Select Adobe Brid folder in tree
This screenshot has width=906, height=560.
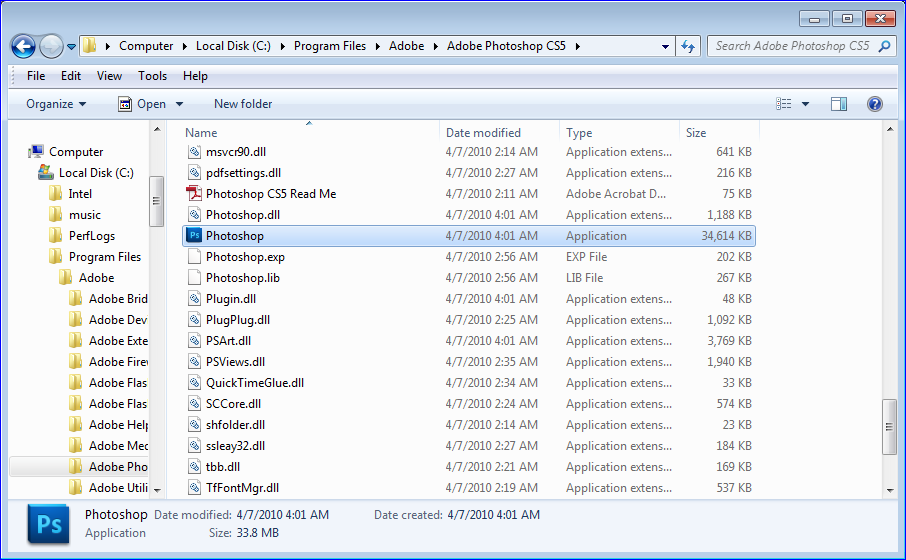[118, 299]
